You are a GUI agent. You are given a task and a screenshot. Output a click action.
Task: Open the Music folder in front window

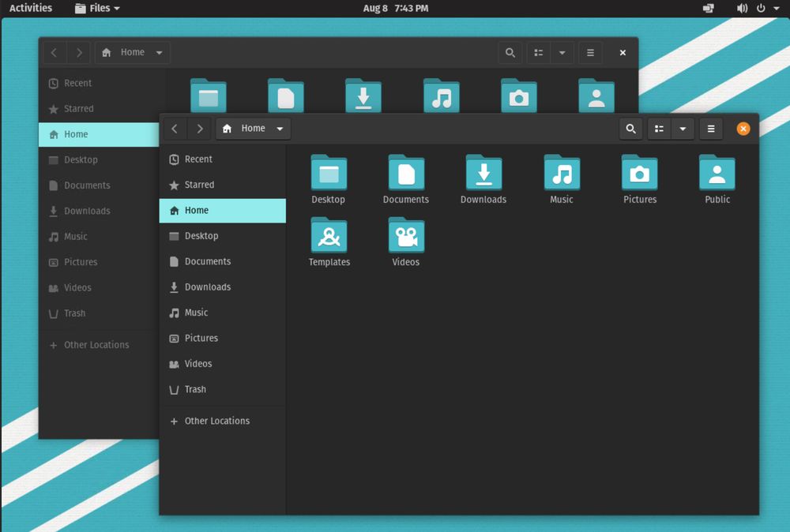pos(562,179)
